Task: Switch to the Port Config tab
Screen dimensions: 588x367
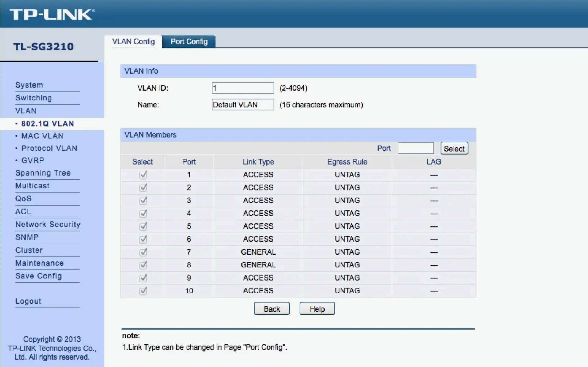Action: (189, 42)
